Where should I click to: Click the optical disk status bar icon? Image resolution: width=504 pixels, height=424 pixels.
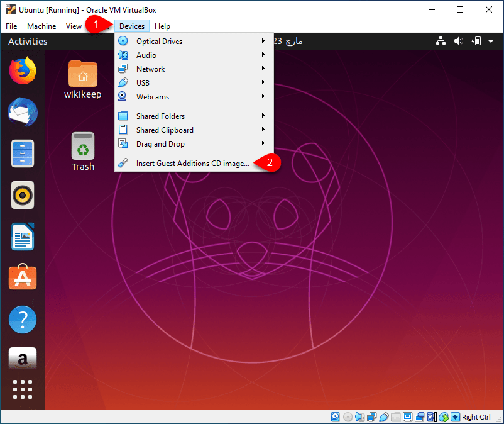point(348,417)
